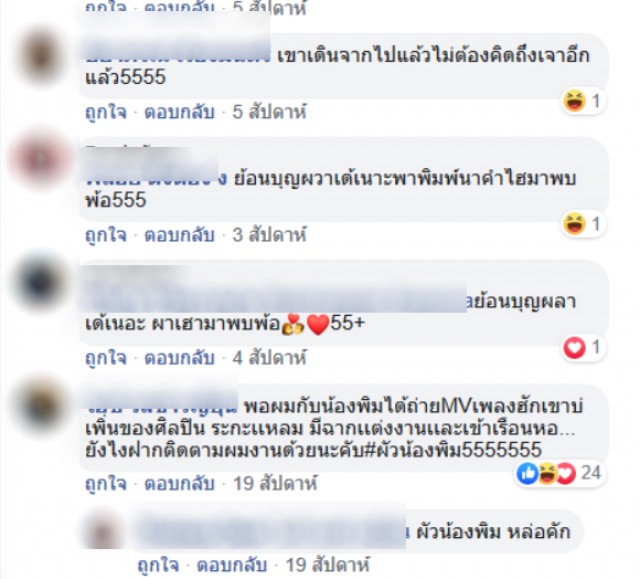Click 'ตอบกลับ' under the 'ผัวน้องพิม หล่อดัก' reply
This screenshot has width=640, height=579.
[x=232, y=565]
